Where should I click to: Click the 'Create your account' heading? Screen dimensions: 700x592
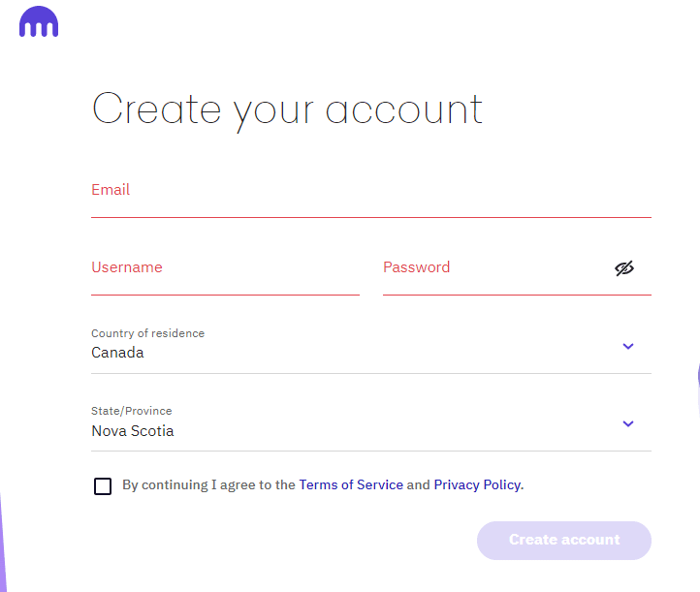[287, 109]
